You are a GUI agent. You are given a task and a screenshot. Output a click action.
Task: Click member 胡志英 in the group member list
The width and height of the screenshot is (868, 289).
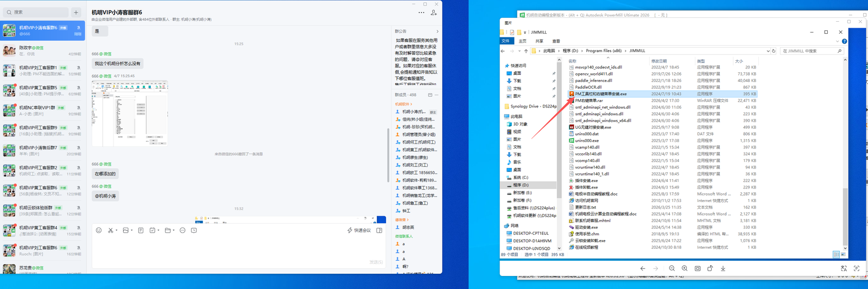[x=408, y=228]
